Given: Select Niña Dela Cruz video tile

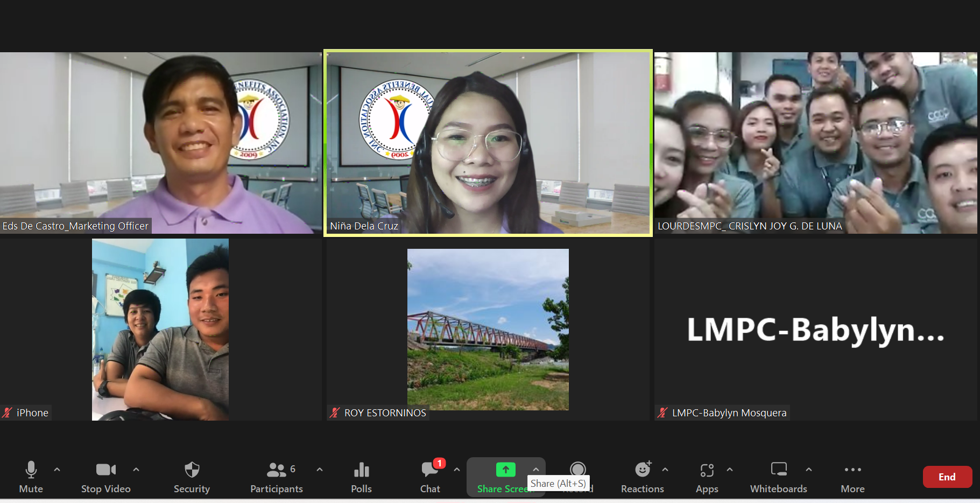Looking at the screenshot, I should coord(488,143).
